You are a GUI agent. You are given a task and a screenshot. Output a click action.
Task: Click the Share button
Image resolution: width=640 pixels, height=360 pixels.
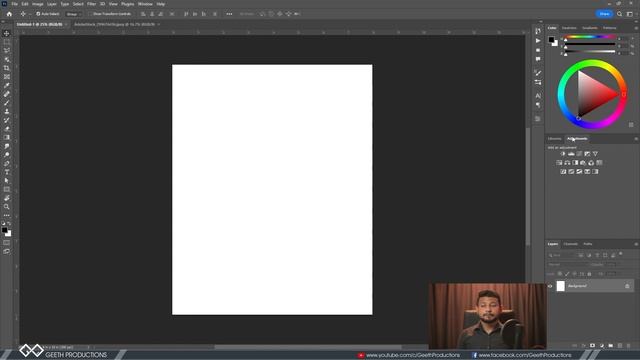(604, 14)
